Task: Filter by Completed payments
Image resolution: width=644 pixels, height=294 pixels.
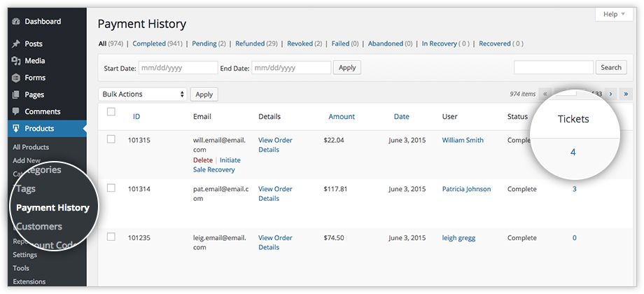Action: click(x=149, y=43)
